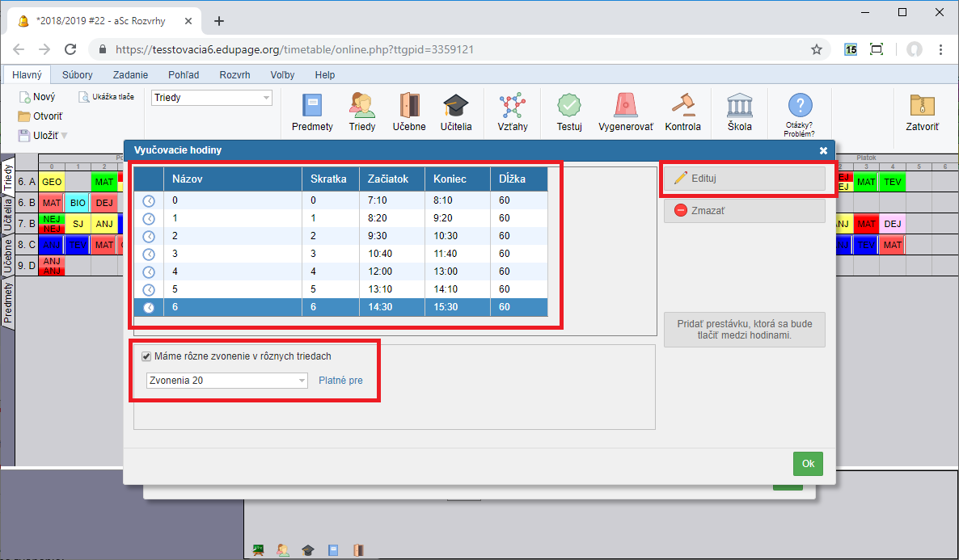The width and height of the screenshot is (959, 560).
Task: Close the Vyučovacie hodiny dialog
Action: (823, 150)
